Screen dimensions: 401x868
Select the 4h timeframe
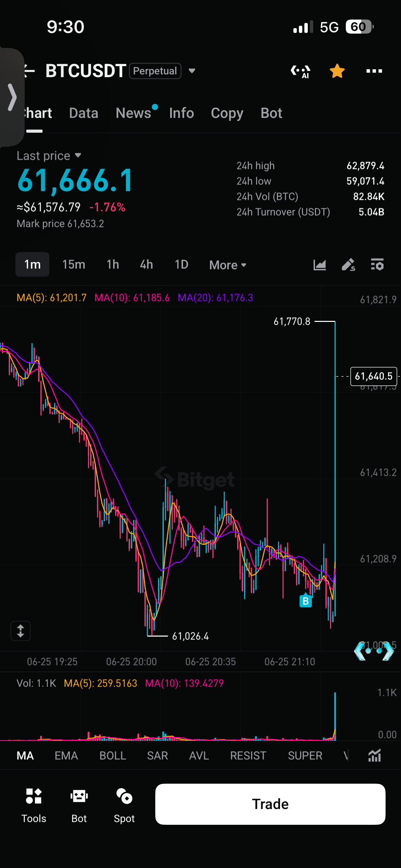coord(146,264)
